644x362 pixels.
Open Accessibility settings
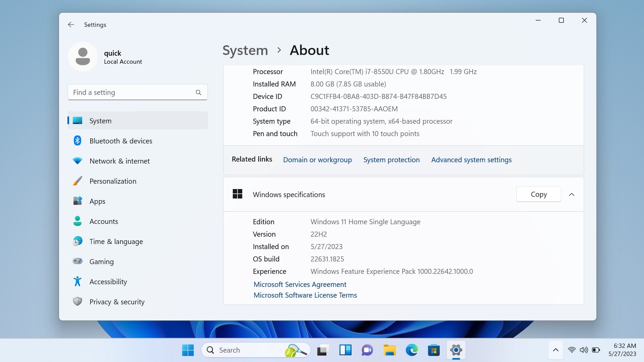point(108,281)
